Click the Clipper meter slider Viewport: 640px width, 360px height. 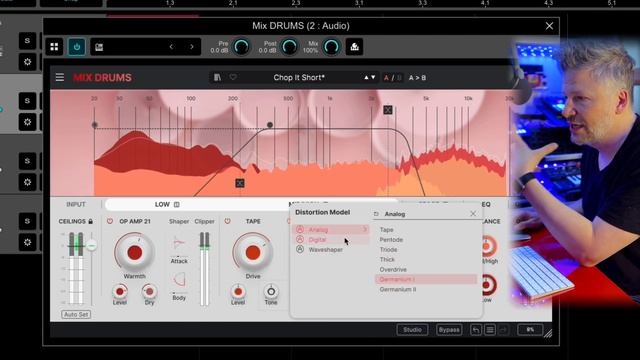click(x=204, y=269)
